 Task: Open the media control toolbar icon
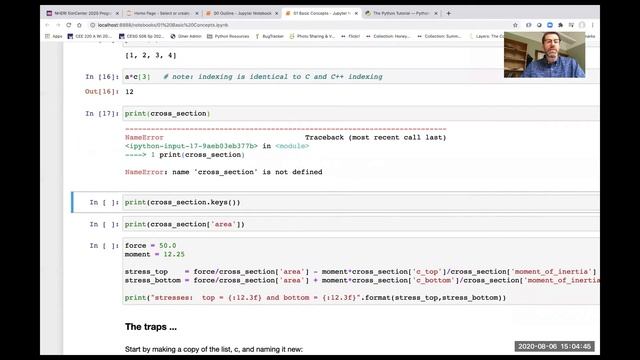tap(571, 25)
